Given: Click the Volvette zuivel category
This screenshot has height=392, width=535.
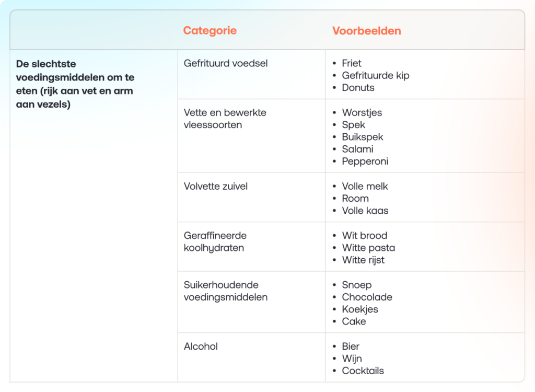Looking at the screenshot, I should coord(216,186).
